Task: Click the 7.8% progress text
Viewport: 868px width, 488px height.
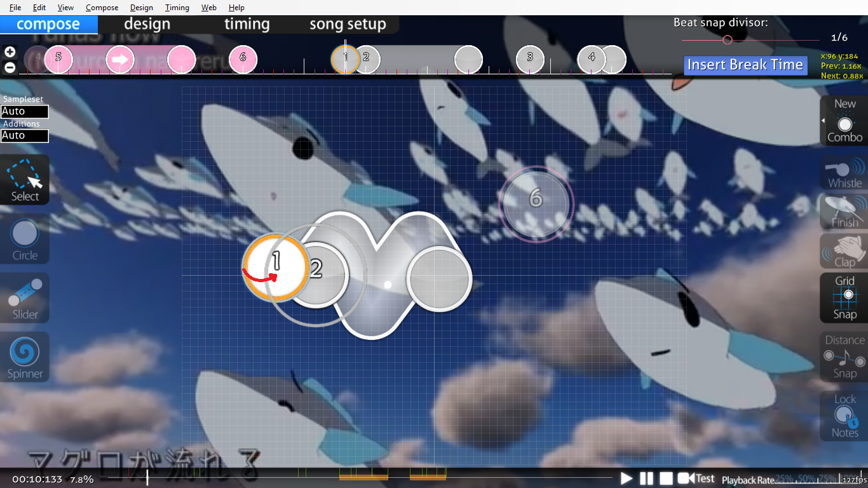Action: (x=82, y=479)
